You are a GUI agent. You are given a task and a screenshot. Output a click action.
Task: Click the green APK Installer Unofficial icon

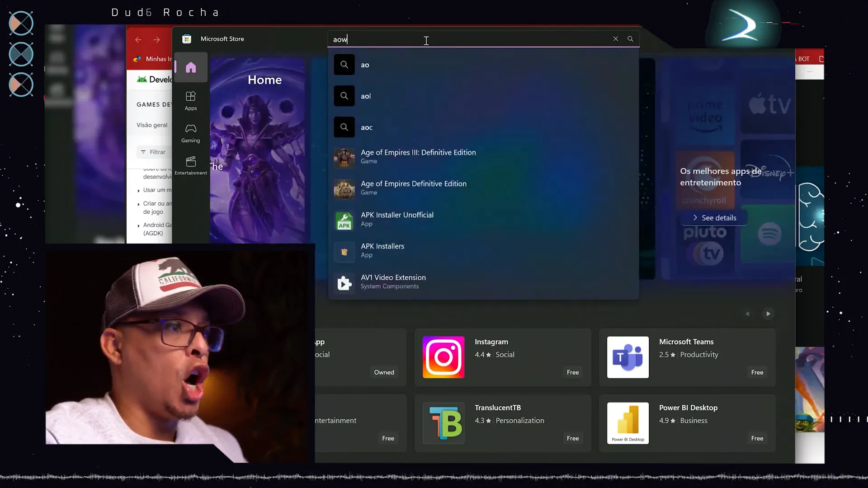tap(344, 221)
